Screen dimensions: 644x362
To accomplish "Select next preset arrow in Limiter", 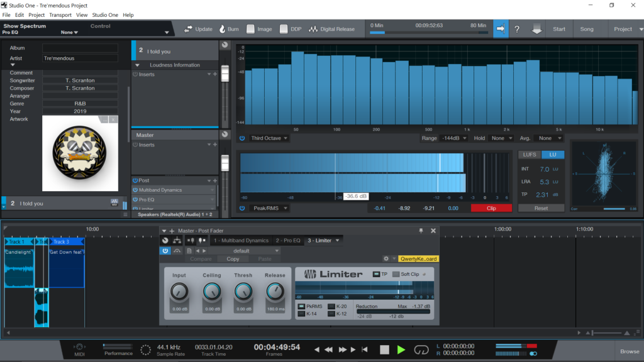I will [x=204, y=251].
